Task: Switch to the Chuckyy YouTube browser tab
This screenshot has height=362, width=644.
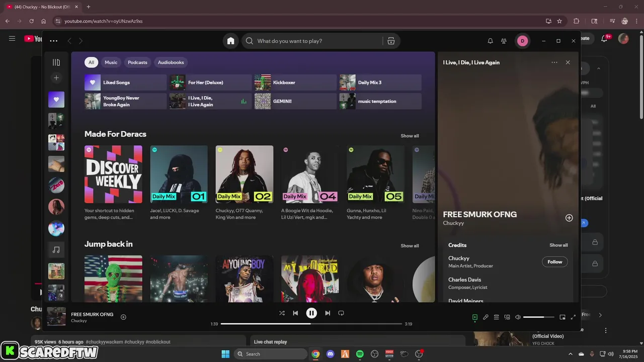Action: tap(43, 7)
